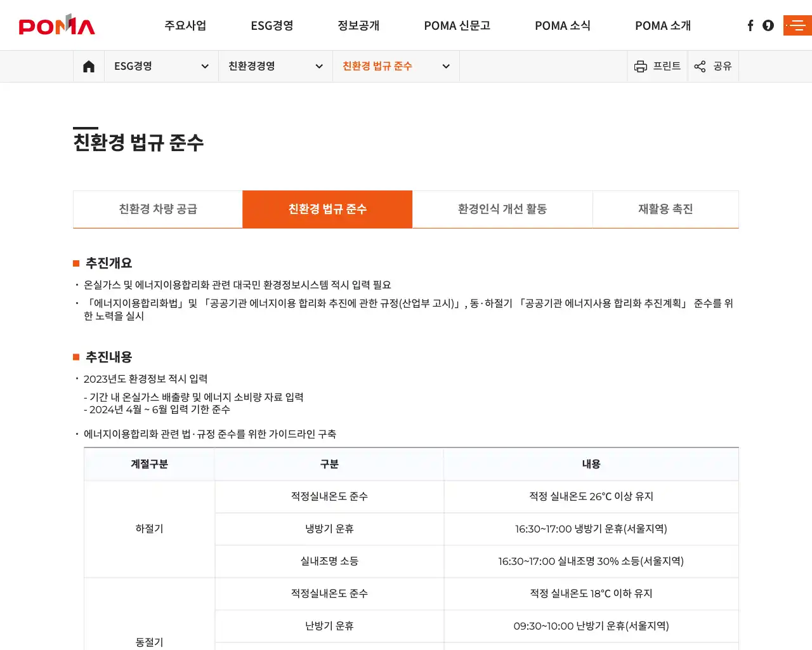
Task: Switch to the 친환경 차량 공급 tab
Action: pos(158,209)
